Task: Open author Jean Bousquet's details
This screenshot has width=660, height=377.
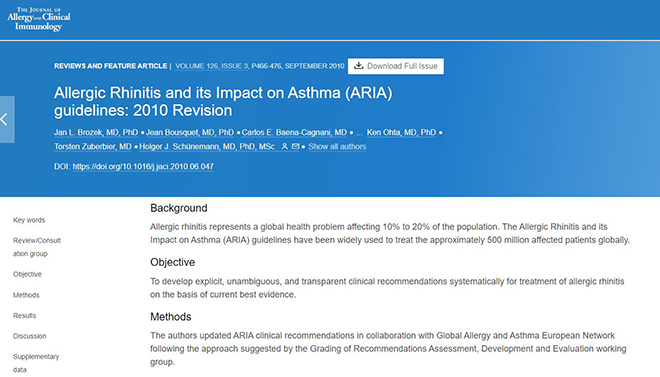Action: click(x=190, y=133)
